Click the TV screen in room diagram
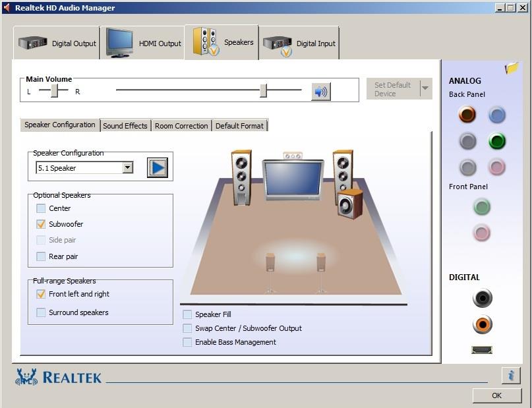Screen dimensions: 532x408 (x=293, y=179)
